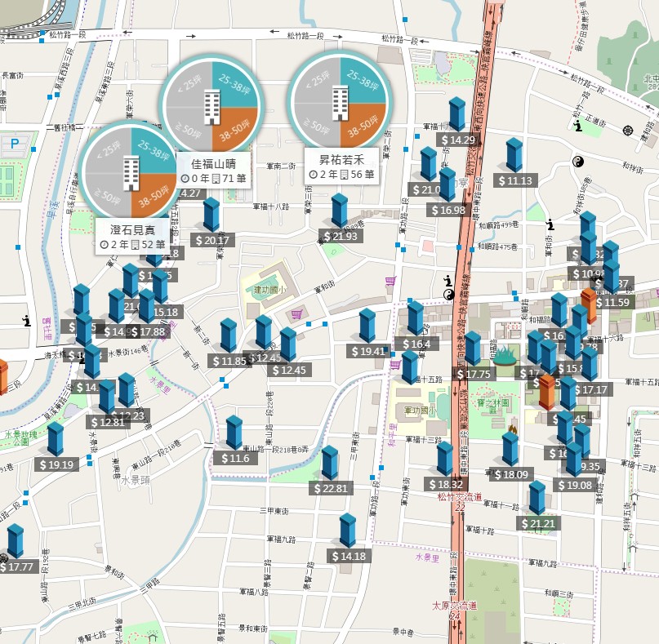
Task: Select the building marker priced $17.77
Action: [16, 541]
